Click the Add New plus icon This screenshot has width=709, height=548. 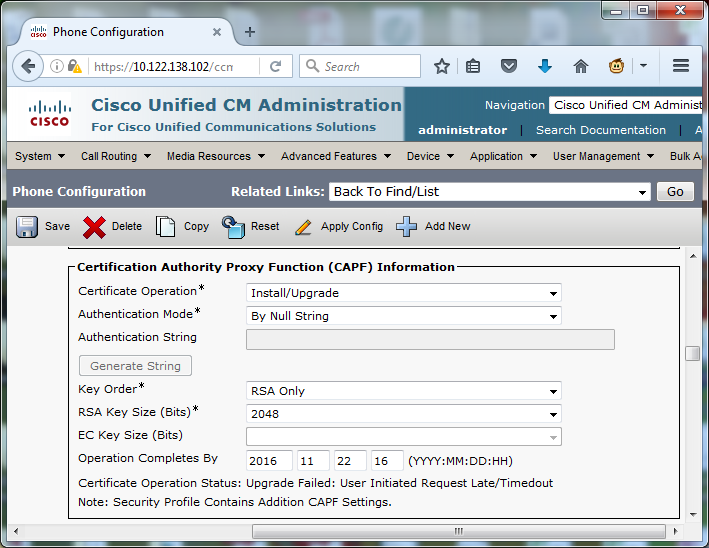[406, 227]
